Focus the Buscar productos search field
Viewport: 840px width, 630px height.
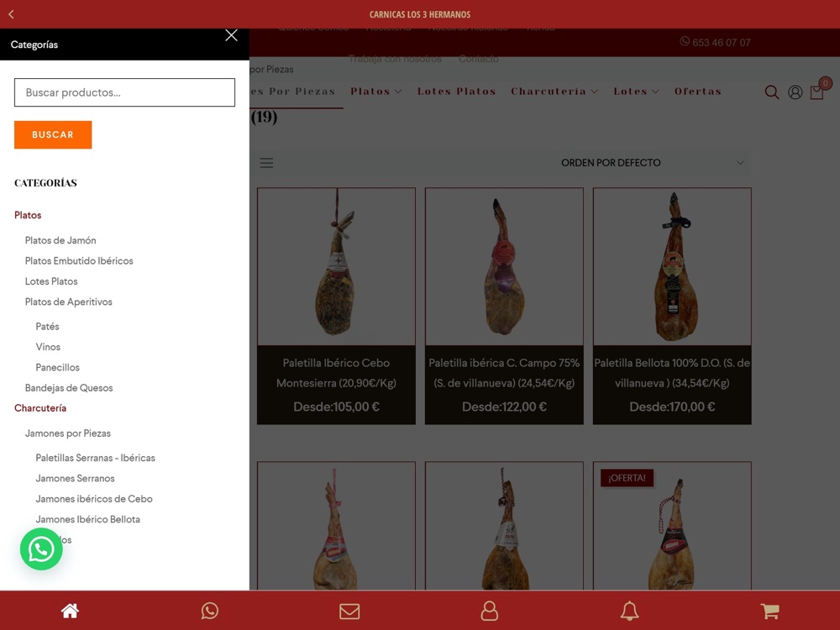tap(124, 92)
